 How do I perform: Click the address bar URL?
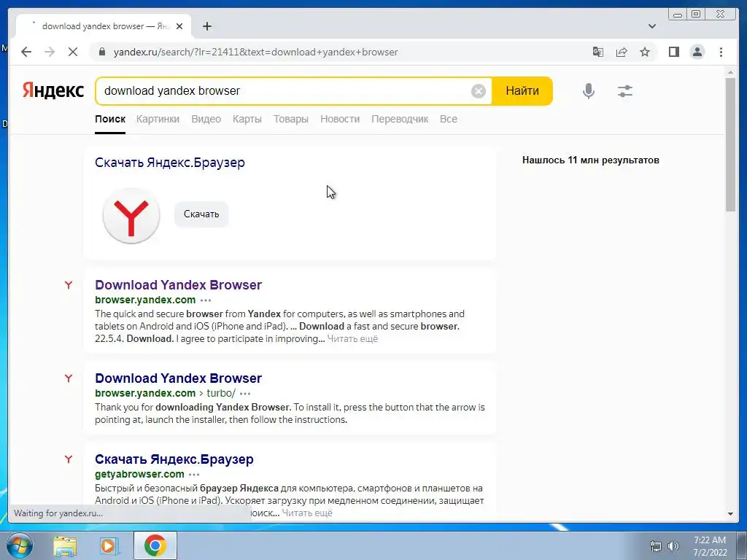(255, 52)
